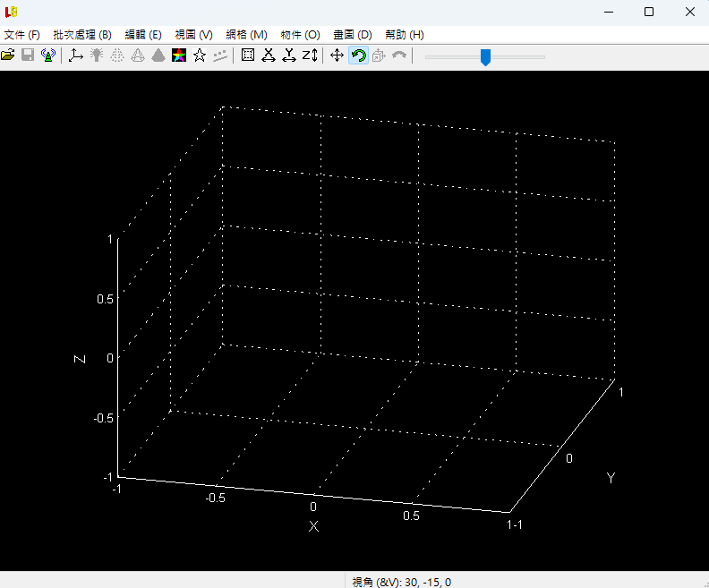Toggle the green rotate tool
Viewport: 709px width, 588px height.
tap(358, 55)
